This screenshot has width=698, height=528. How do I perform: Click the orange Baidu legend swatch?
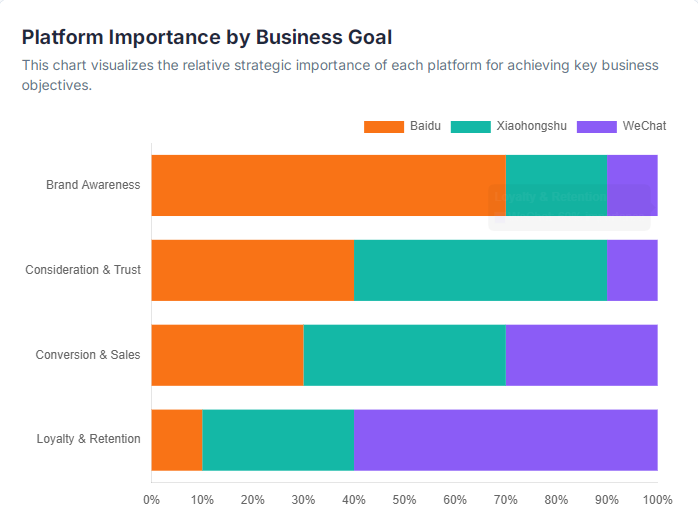point(382,126)
